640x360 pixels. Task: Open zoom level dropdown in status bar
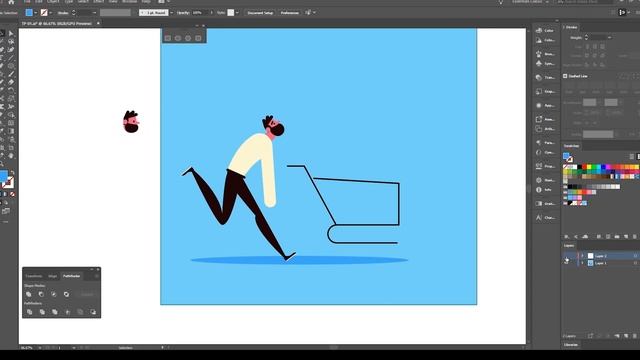(40, 348)
